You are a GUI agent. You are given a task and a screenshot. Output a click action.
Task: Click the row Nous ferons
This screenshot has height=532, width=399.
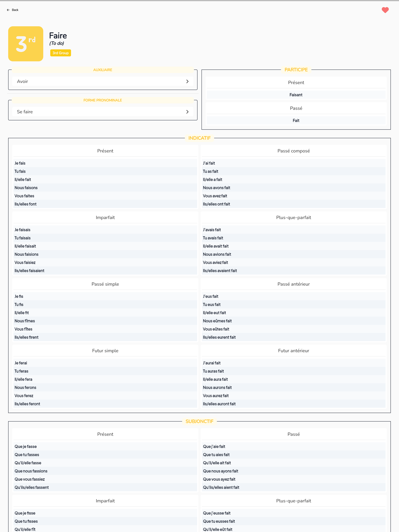[105, 388]
